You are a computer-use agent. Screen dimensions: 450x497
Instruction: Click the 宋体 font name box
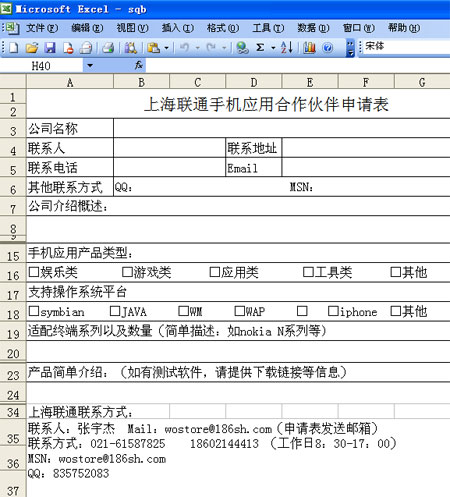click(x=406, y=47)
